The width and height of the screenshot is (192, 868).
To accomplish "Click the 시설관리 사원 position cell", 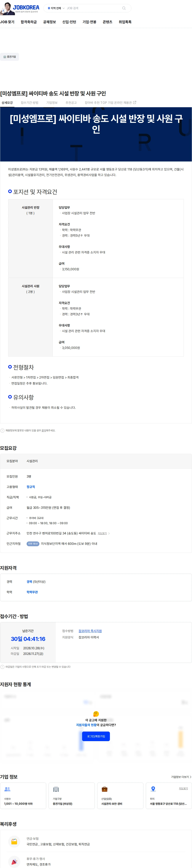I will [x=31, y=317].
